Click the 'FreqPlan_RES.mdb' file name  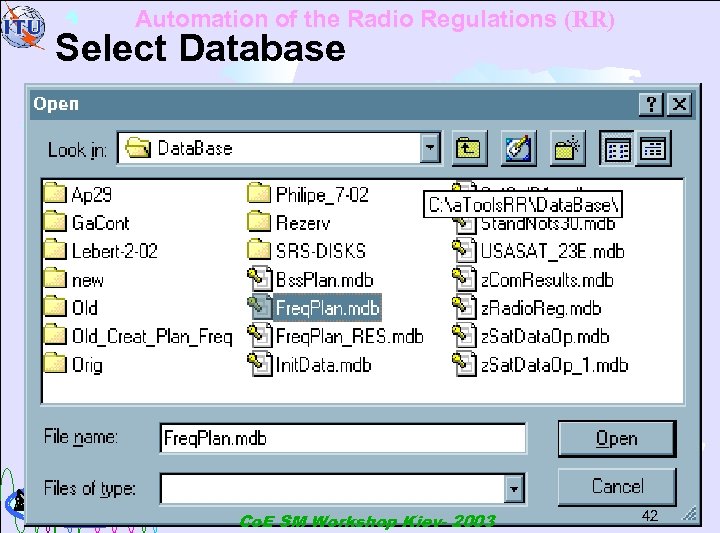(350, 337)
